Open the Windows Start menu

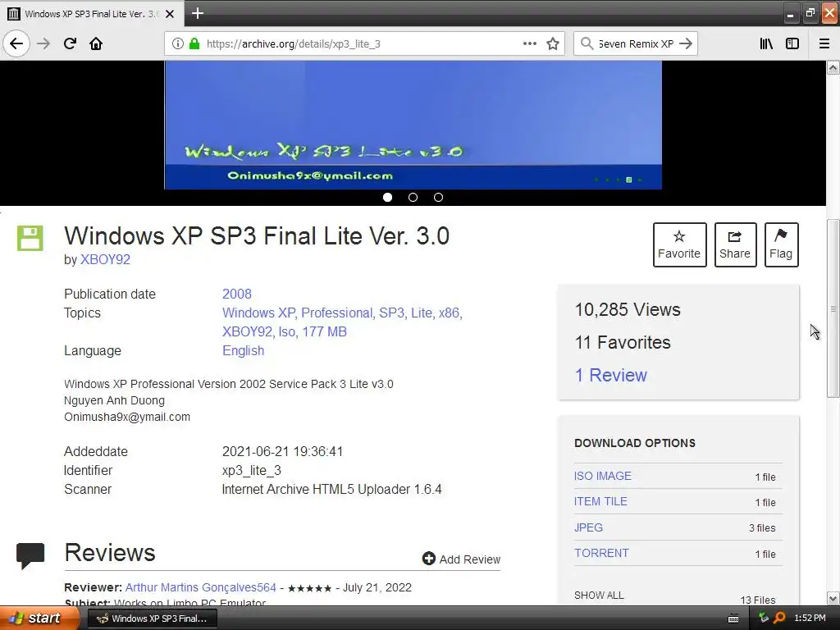click(x=38, y=618)
